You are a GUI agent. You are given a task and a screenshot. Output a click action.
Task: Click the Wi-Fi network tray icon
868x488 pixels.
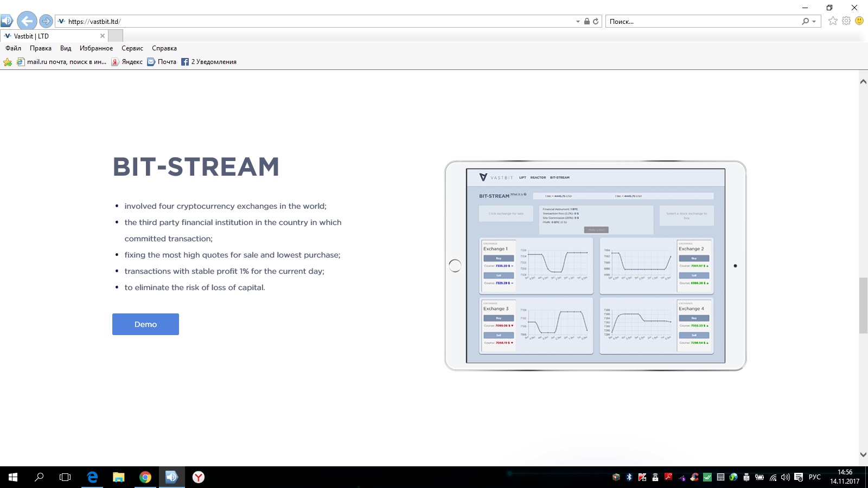pos(773,478)
